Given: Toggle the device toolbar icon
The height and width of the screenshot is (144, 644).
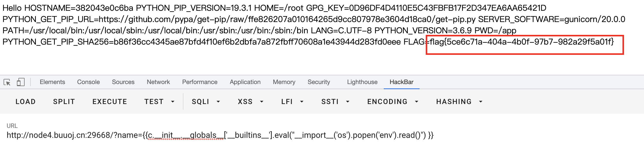Looking at the screenshot, I should pos(20,82).
